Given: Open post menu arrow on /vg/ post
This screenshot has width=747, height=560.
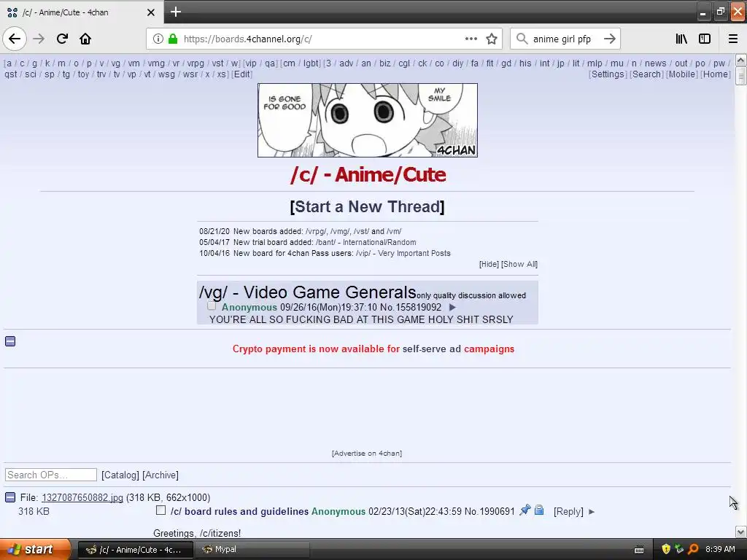Looking at the screenshot, I should pyautogui.click(x=452, y=308).
